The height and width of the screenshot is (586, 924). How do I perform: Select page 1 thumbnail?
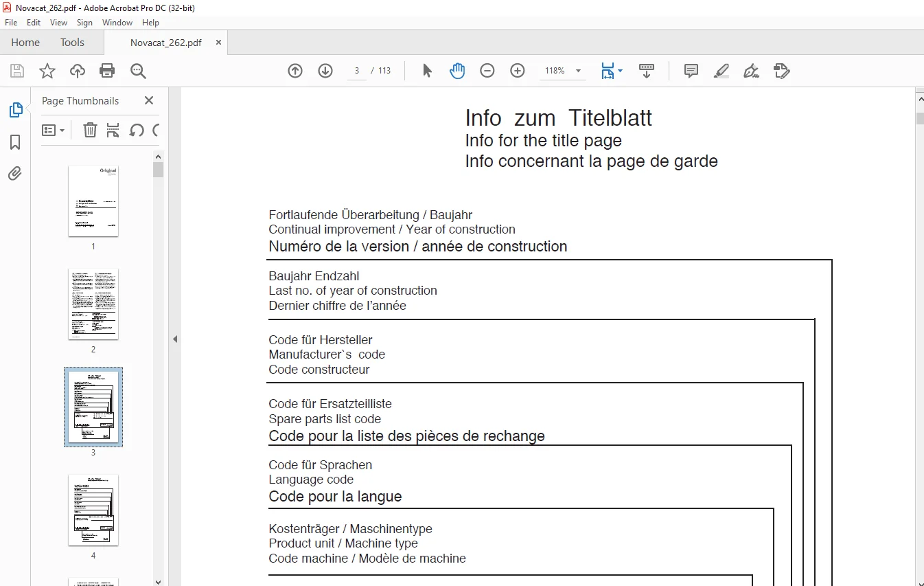pos(93,201)
